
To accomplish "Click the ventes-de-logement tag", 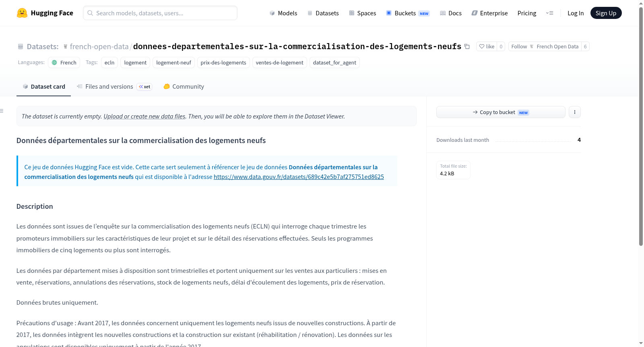I will 280,62.
